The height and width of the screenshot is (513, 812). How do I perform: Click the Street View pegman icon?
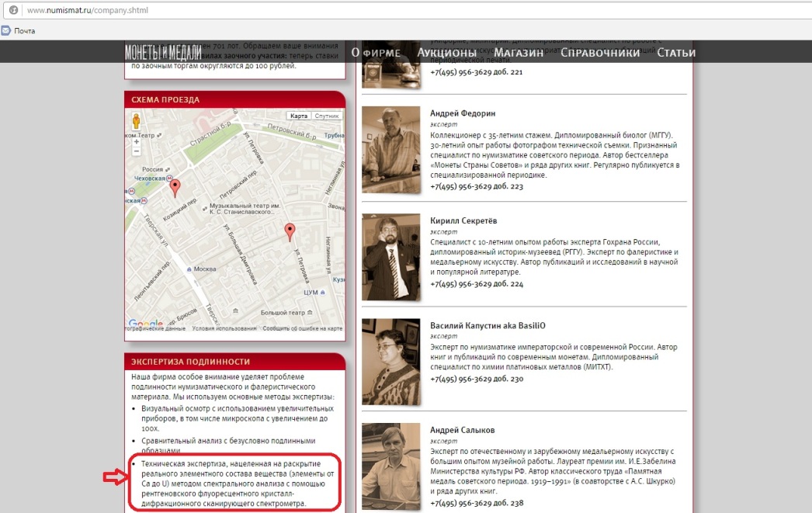(136, 121)
